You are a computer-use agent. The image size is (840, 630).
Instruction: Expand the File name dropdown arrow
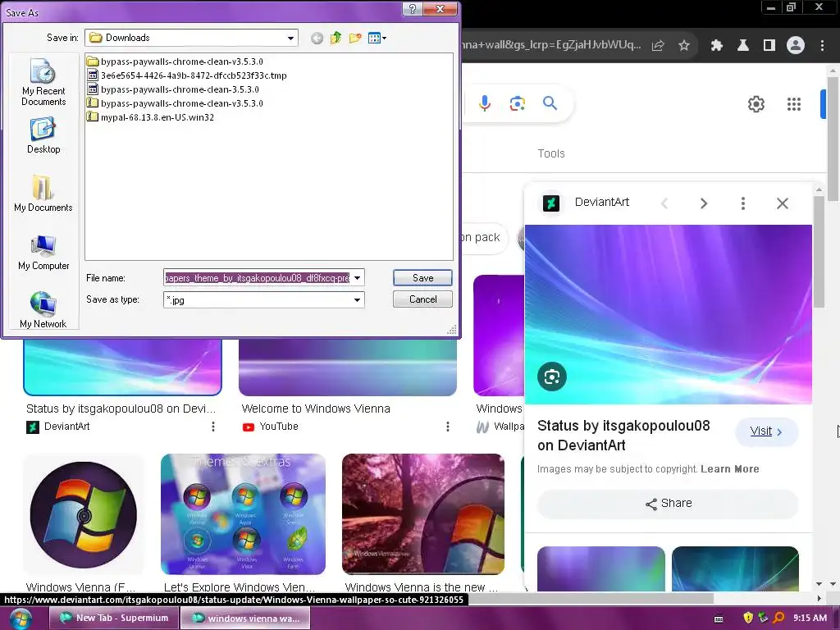358,277
